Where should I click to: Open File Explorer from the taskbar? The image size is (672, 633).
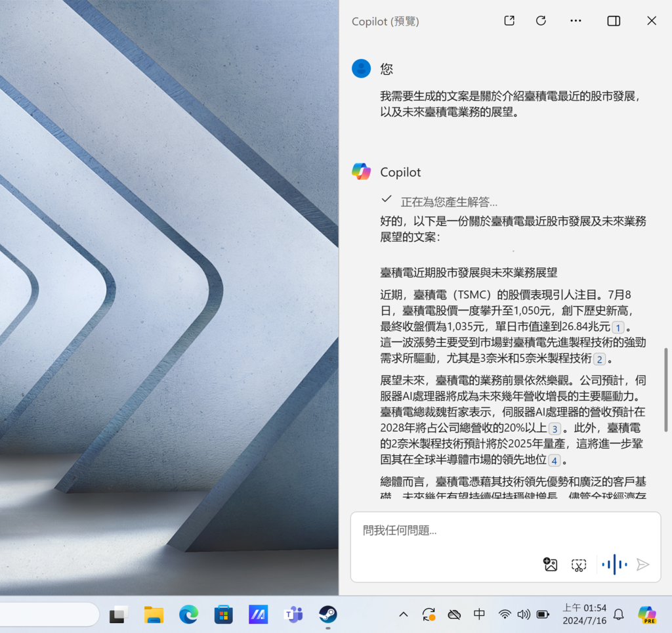click(x=154, y=615)
